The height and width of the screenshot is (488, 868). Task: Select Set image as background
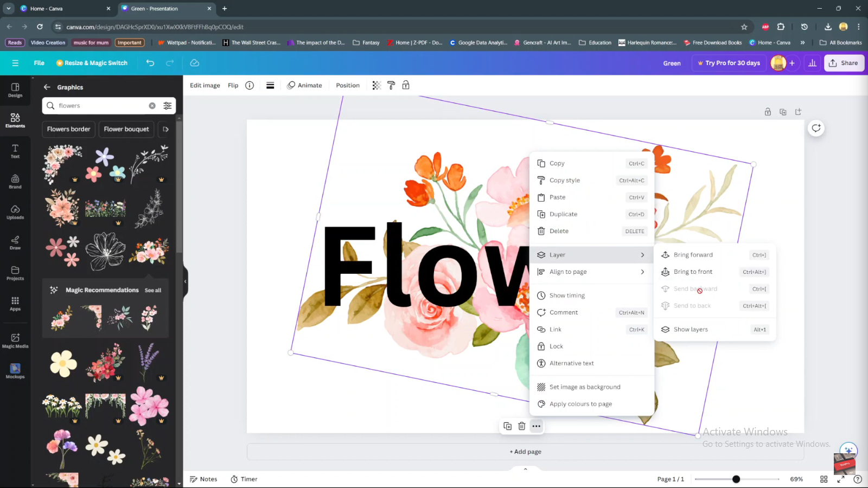coord(592,387)
